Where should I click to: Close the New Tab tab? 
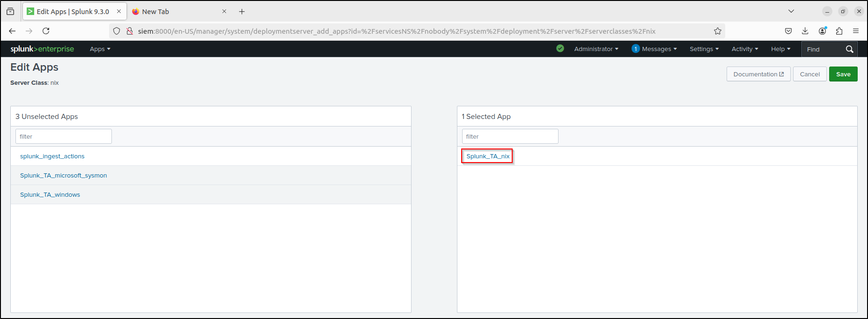pos(224,11)
